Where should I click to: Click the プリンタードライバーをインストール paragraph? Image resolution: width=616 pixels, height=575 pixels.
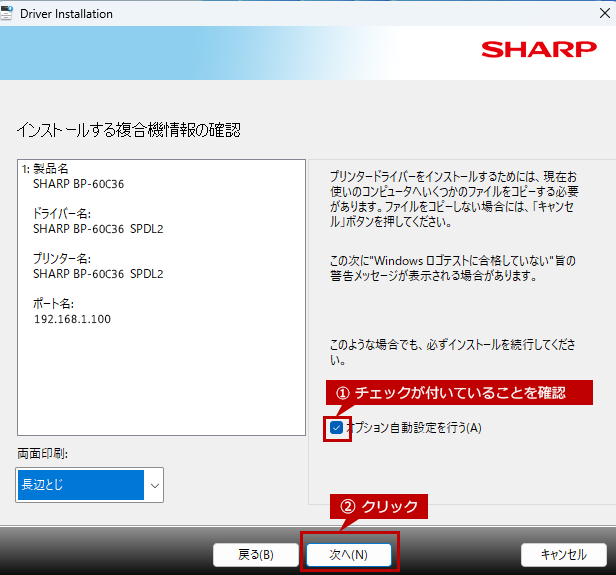[x=454, y=199]
